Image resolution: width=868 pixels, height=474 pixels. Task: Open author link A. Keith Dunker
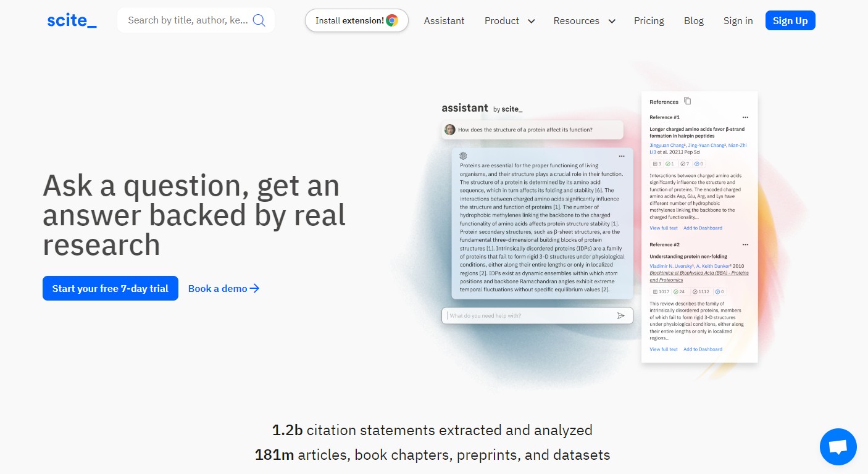point(714,265)
